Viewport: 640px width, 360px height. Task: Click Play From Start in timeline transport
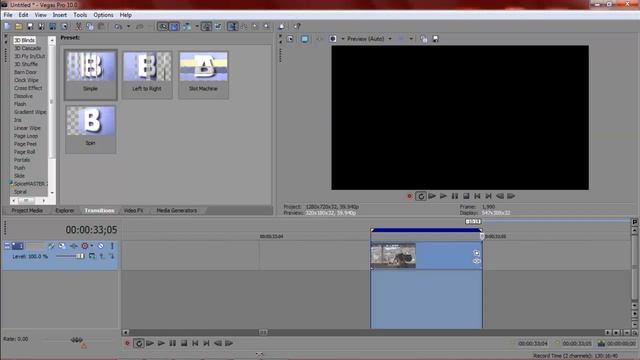[150, 343]
